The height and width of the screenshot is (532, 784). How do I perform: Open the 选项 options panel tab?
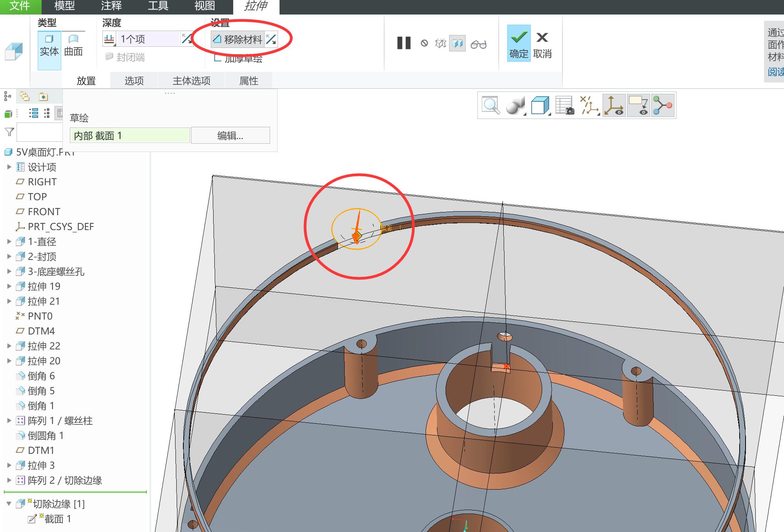tap(134, 80)
